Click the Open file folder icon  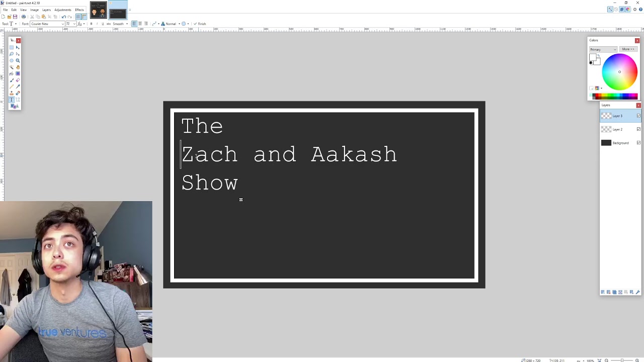pos(9,17)
